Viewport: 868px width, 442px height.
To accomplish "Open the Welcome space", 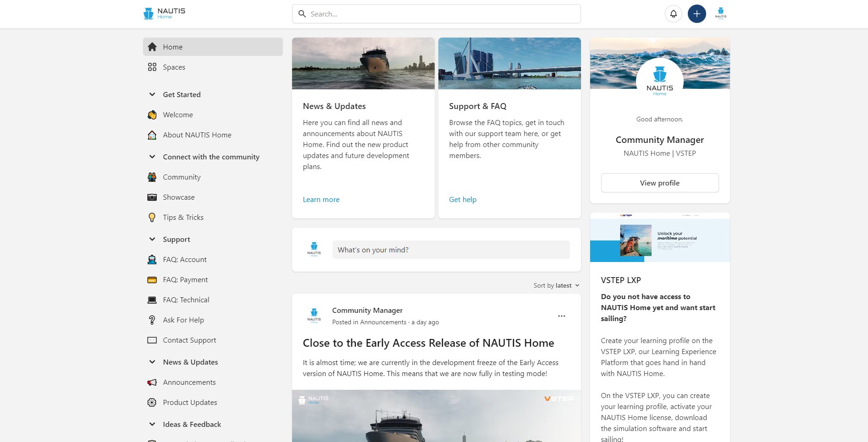I will click(x=213, y=115).
